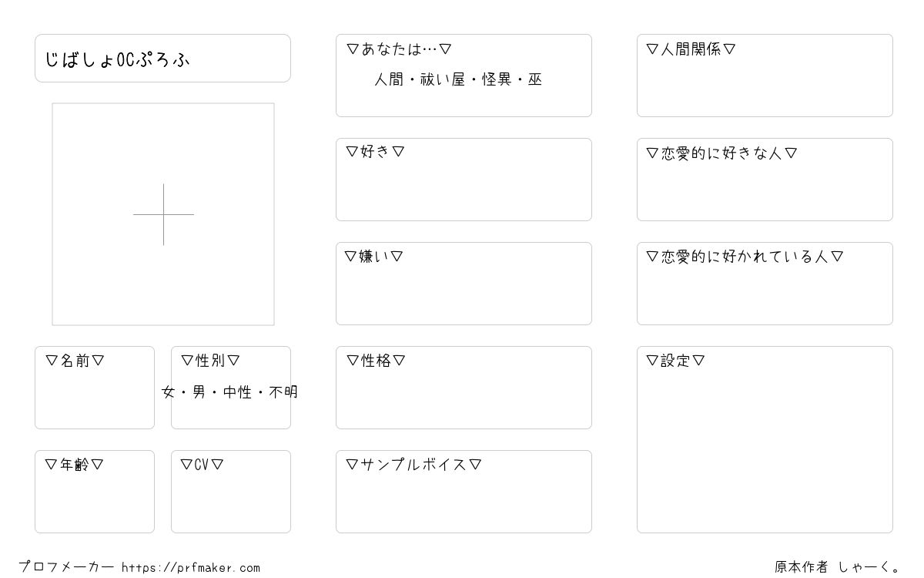Open the prfmaker.com link

(191, 568)
